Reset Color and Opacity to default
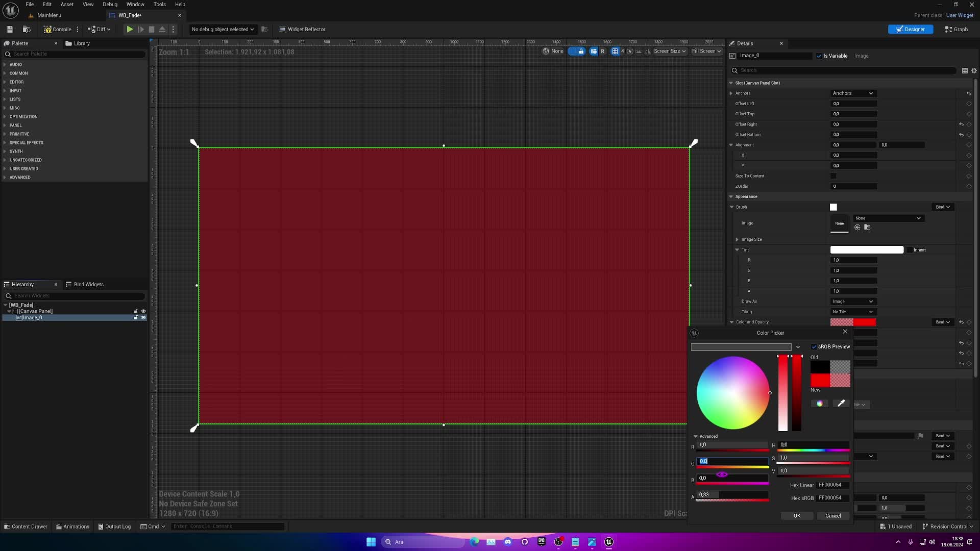The width and height of the screenshot is (980, 551). (961, 322)
